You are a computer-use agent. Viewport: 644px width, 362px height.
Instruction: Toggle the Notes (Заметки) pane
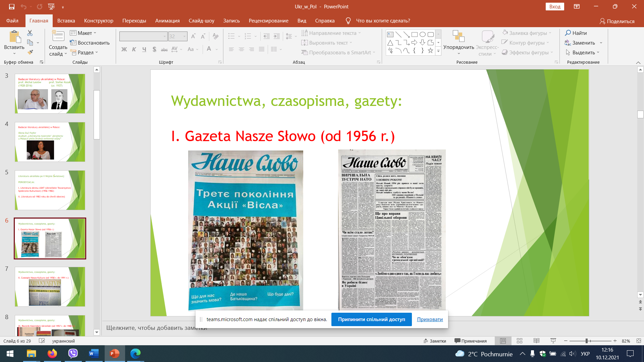click(435, 341)
